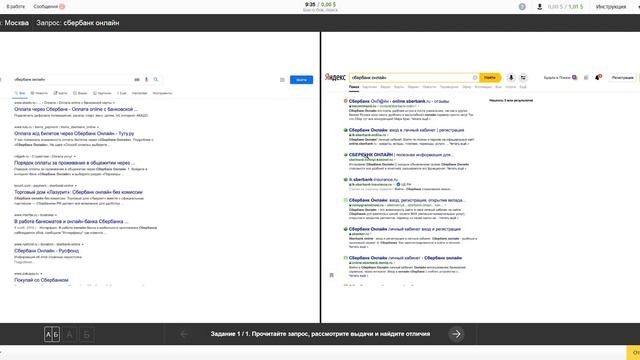This screenshot has height=360, width=640.
Task: Open result 'Порядок оплаты за проживание в общежитии'
Action: (74, 163)
